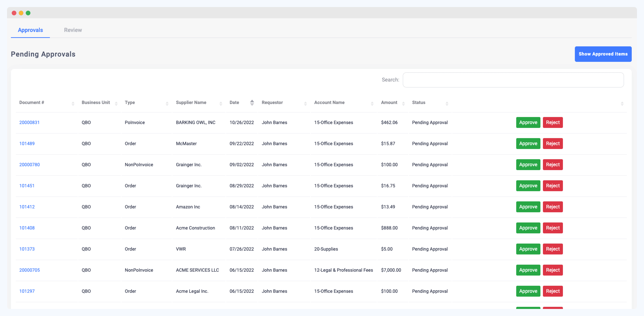Reject Grainger Inc. order 101451
The width and height of the screenshot is (644, 316).
pos(553,186)
